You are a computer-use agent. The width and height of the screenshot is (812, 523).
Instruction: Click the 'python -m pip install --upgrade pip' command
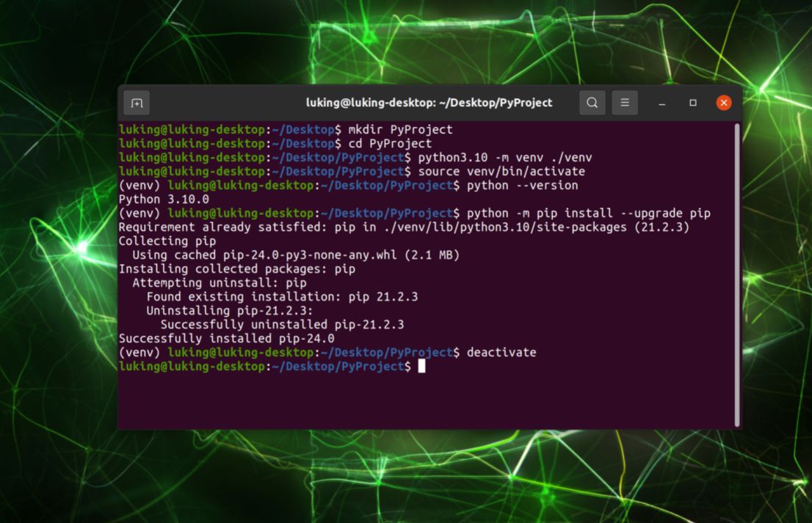coord(588,213)
